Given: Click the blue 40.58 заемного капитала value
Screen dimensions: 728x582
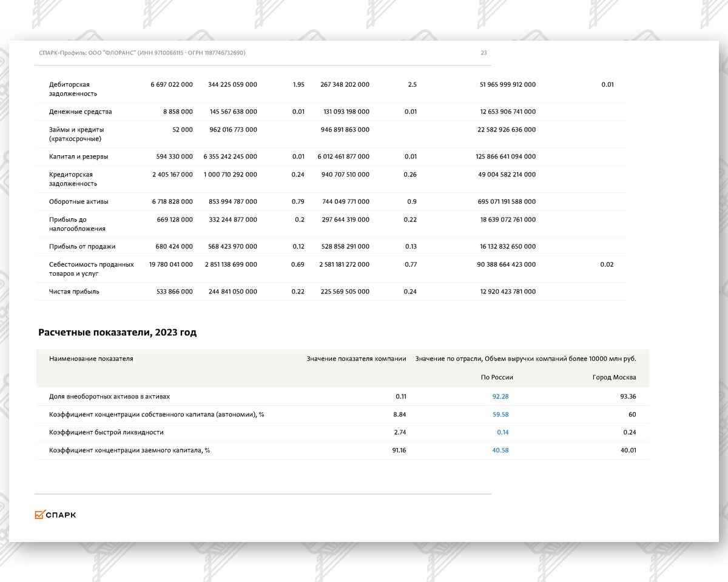Looking at the screenshot, I should pyautogui.click(x=501, y=450).
